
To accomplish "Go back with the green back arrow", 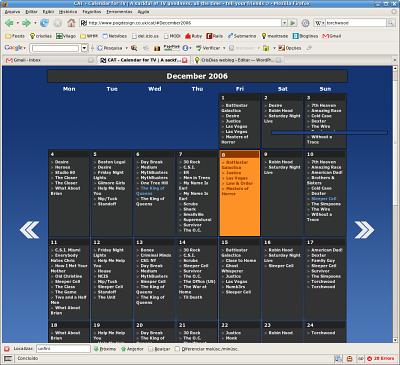I will [9, 23].
